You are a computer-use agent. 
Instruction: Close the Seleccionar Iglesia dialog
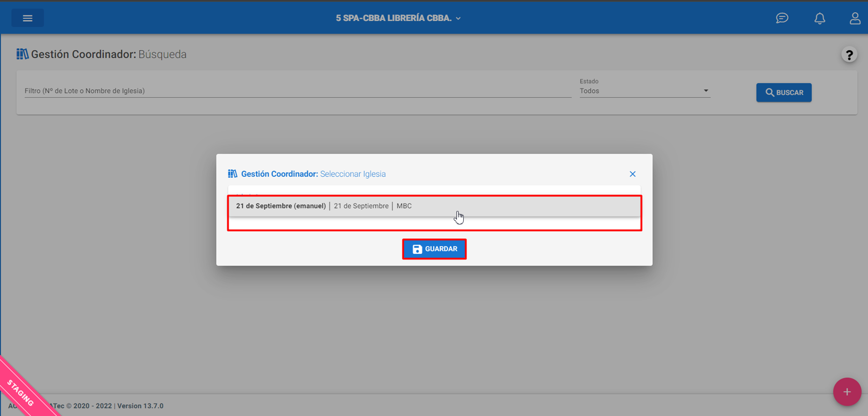tap(633, 174)
